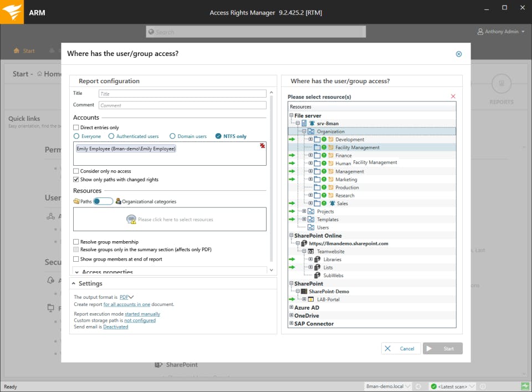
Task: Click the Start report button
Action: [442, 349]
